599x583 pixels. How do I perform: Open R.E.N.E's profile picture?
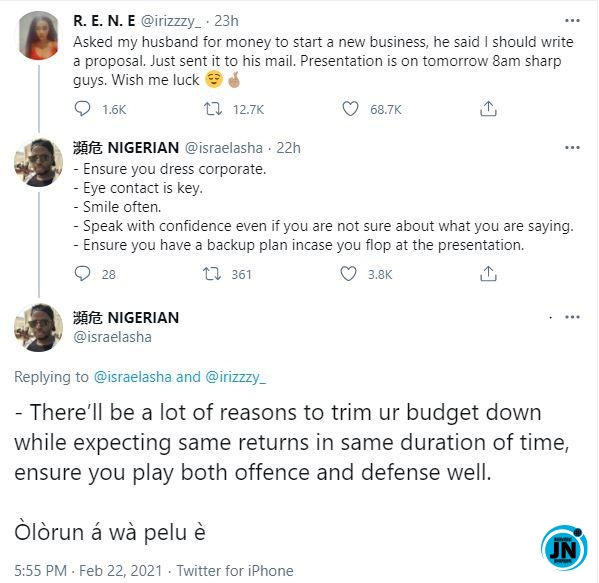click(x=39, y=36)
